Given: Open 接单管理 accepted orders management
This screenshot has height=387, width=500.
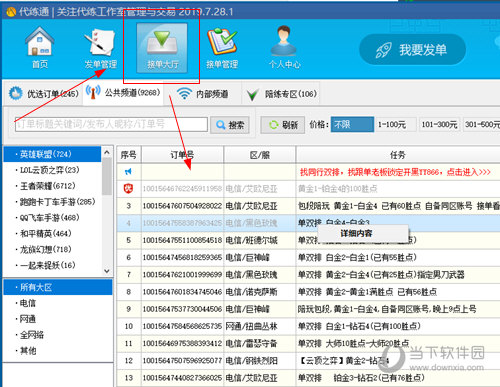Looking at the screenshot, I should tap(222, 47).
